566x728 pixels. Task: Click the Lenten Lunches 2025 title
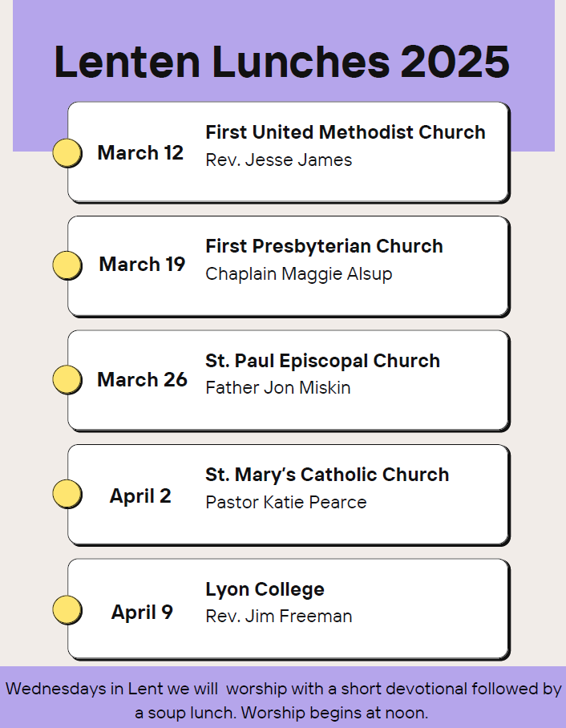click(281, 63)
